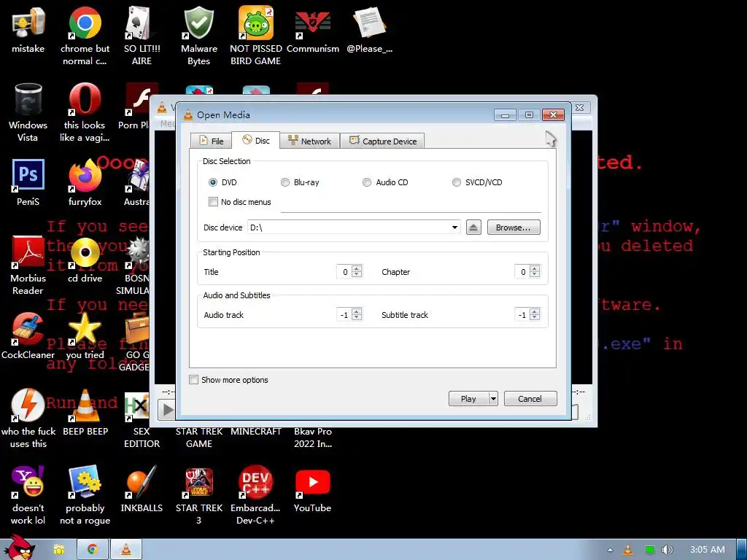The width and height of the screenshot is (747, 560).
Task: Click the Angry Bird start button
Action: click(x=18, y=548)
